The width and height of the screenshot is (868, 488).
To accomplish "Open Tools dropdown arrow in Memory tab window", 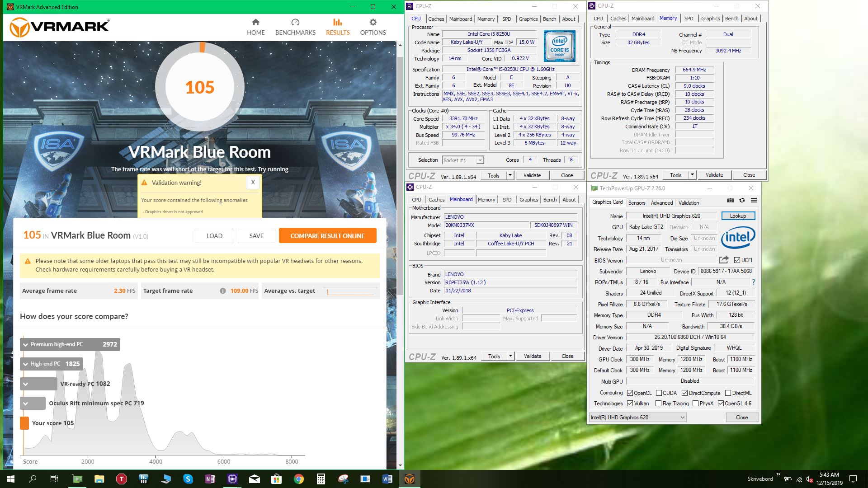I will pyautogui.click(x=692, y=175).
